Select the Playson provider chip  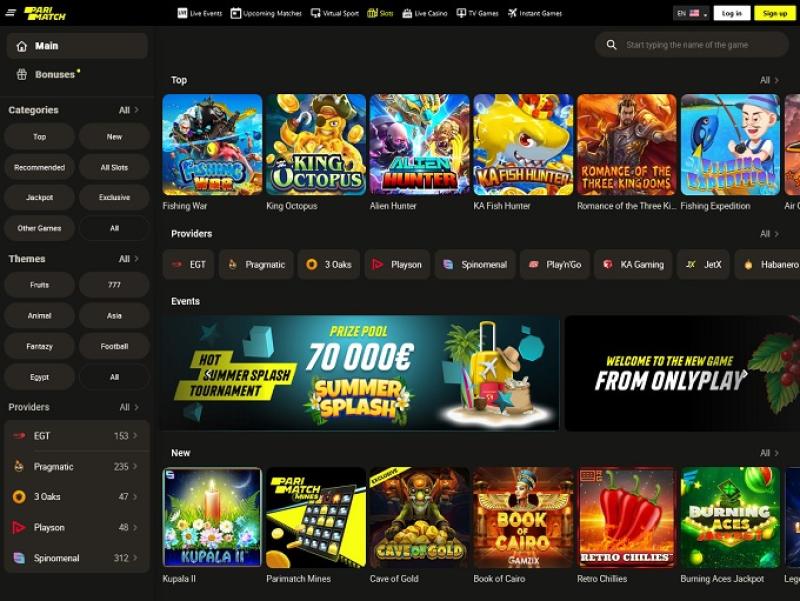pyautogui.click(x=397, y=265)
